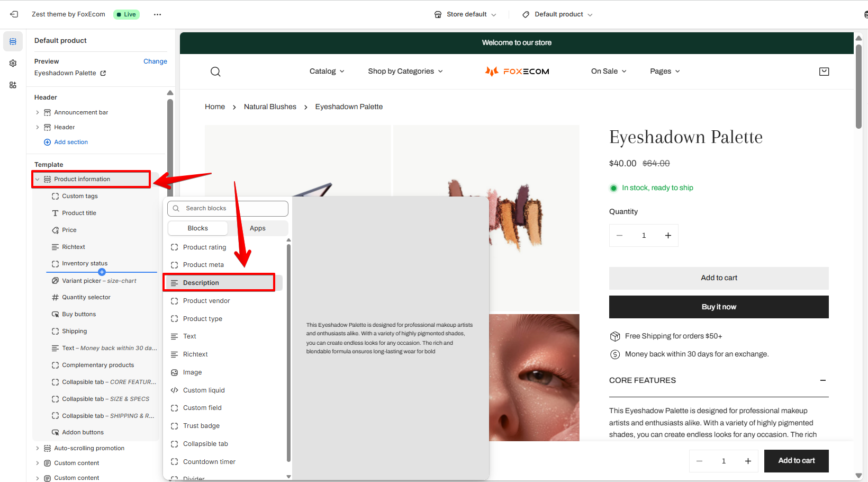Open the shopping cart icon
The width and height of the screenshot is (868, 482).
click(x=824, y=72)
